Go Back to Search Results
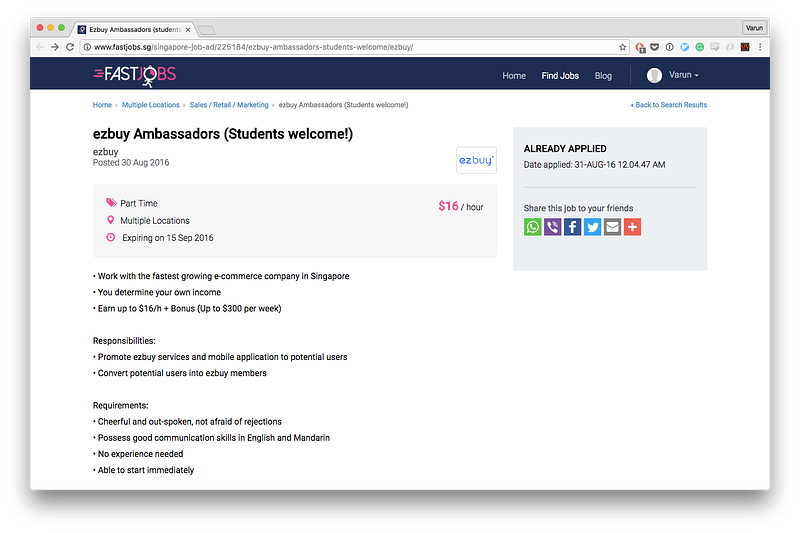The width and height of the screenshot is (800, 533). click(669, 105)
